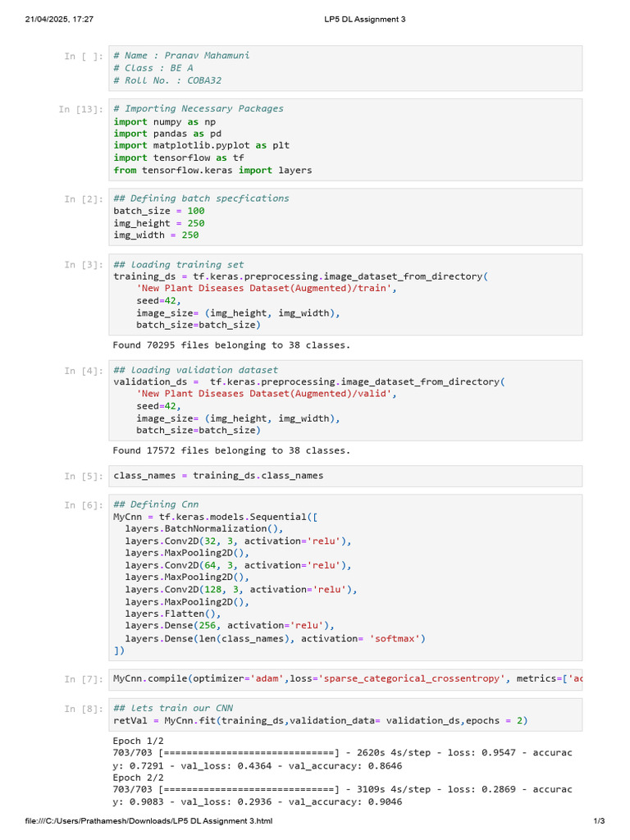Click the 'layers.BatchNormalization(),' line
Viewport: 630px width, 840px height.
pyautogui.click(x=204, y=529)
